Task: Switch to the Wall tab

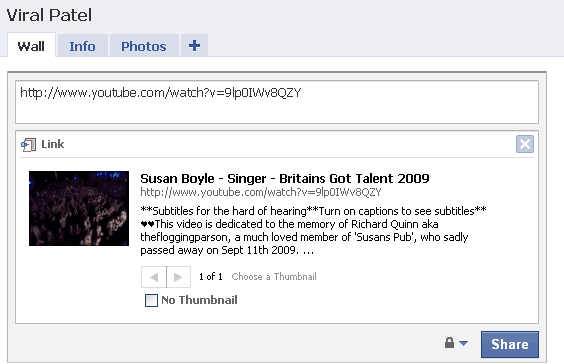Action: (31, 46)
